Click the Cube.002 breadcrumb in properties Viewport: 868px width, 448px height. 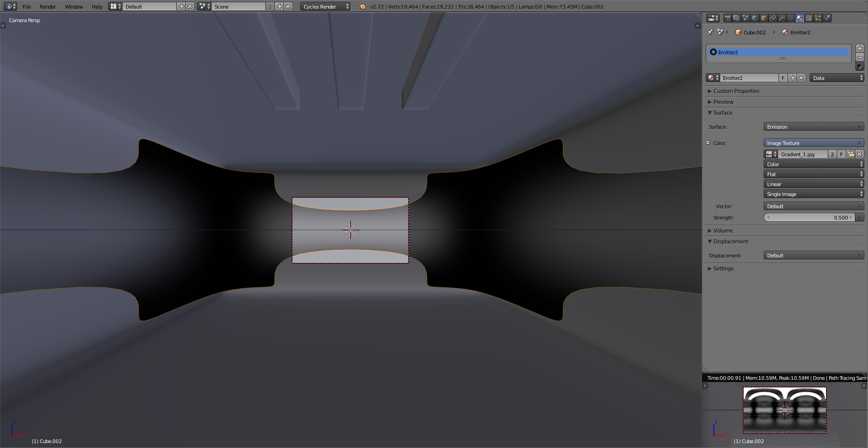(750, 33)
